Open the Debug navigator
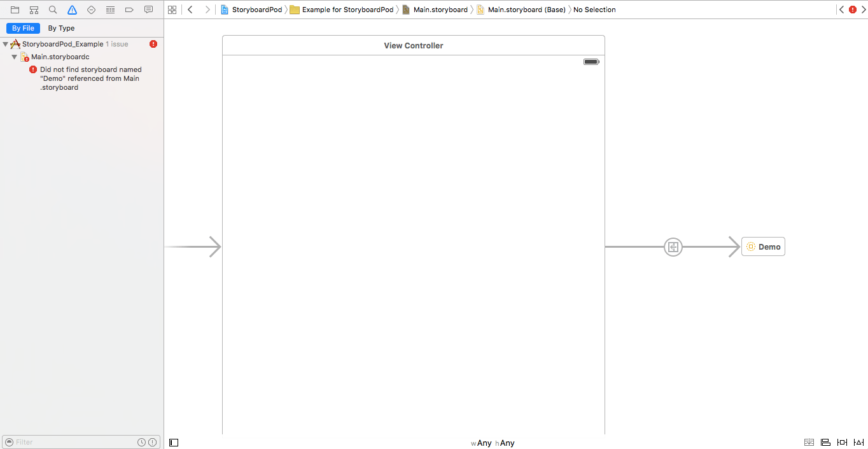868x449 pixels. pyautogui.click(x=110, y=10)
